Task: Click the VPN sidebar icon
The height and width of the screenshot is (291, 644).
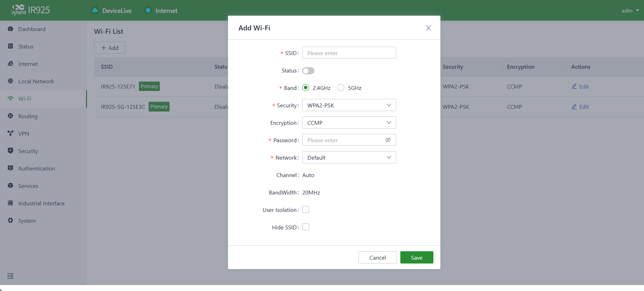Action: [10, 133]
